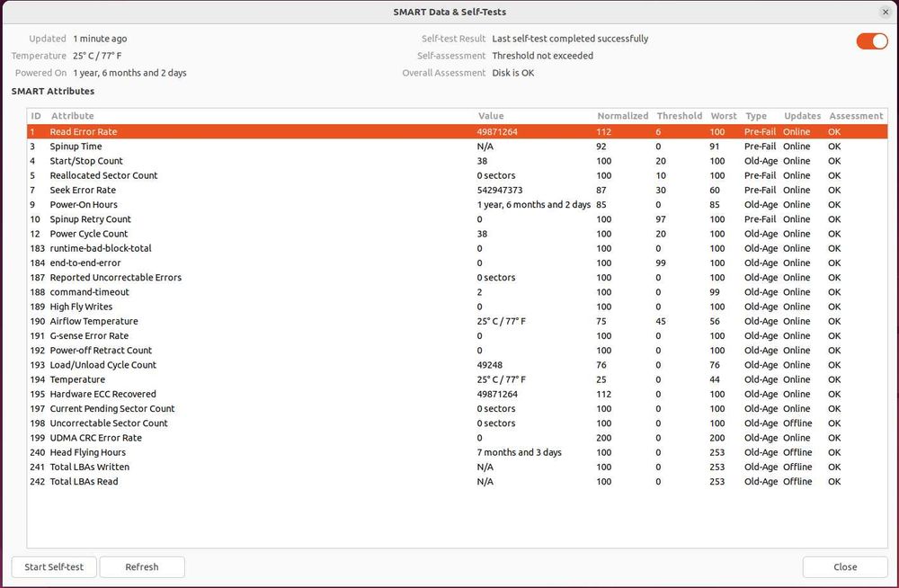Select the Load/Unload Cycle Count row

click(457, 365)
